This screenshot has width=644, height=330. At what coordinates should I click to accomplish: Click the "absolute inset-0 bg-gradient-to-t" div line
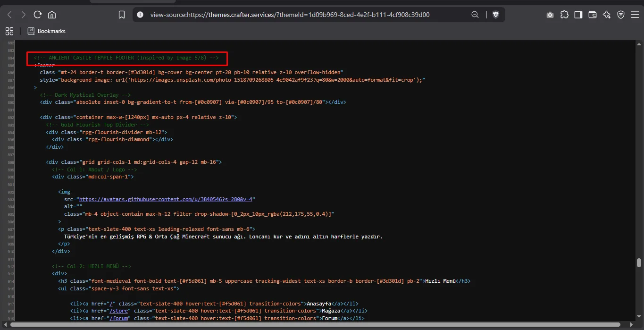tap(193, 102)
